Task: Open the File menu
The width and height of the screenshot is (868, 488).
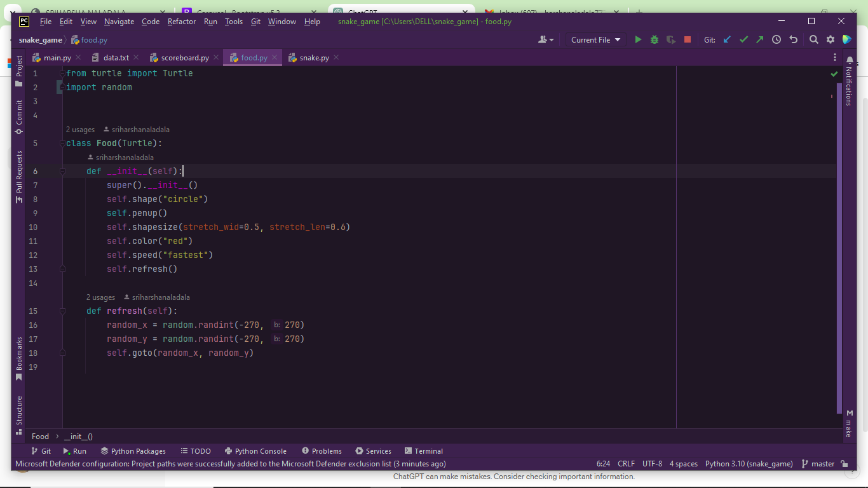Action: (x=46, y=21)
